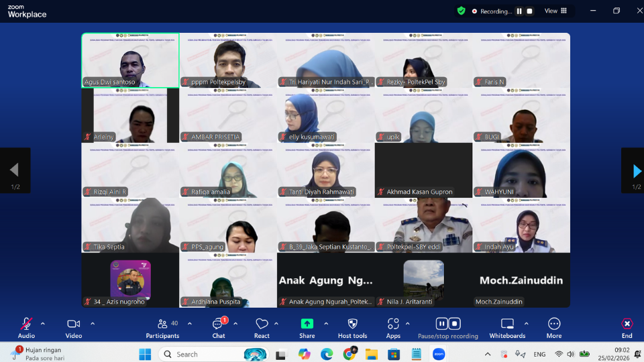Click the green encryption shield icon
This screenshot has width=644, height=362.
click(x=461, y=11)
